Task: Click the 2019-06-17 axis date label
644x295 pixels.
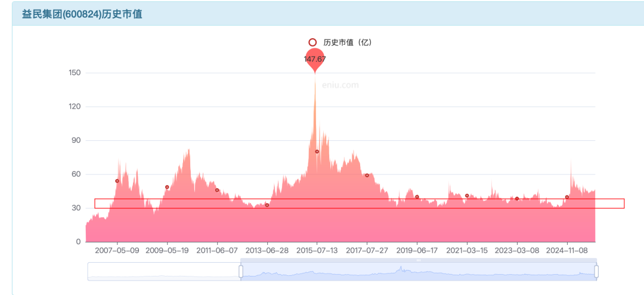Action: coord(417,251)
